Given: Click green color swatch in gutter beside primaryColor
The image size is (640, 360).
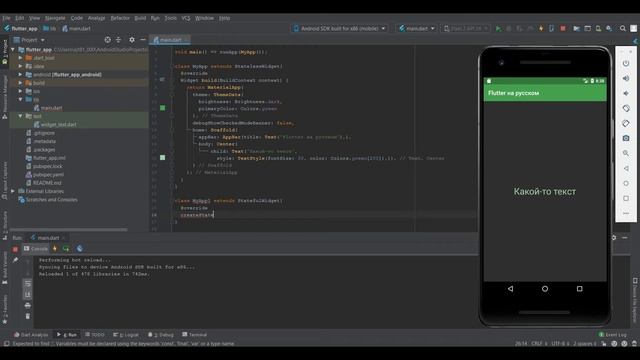Looking at the screenshot, I should (x=162, y=108).
